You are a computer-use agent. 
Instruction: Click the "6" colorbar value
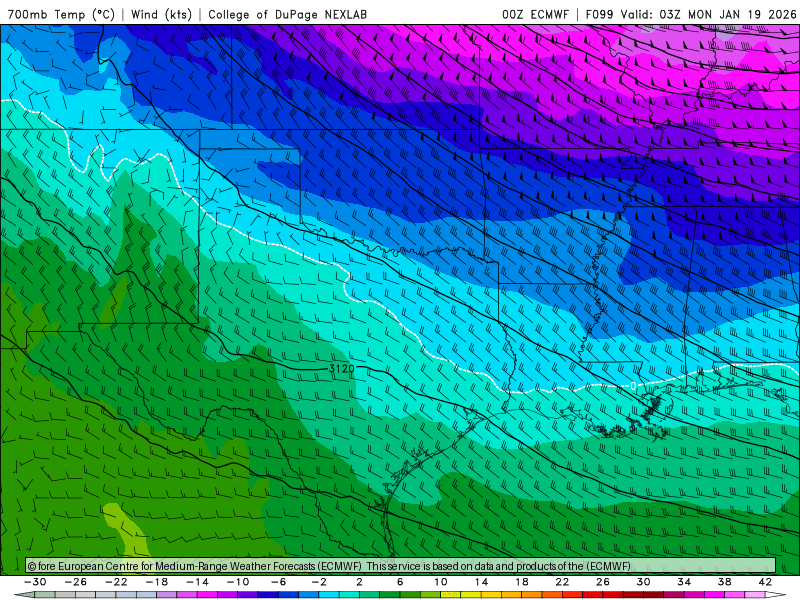(400, 582)
